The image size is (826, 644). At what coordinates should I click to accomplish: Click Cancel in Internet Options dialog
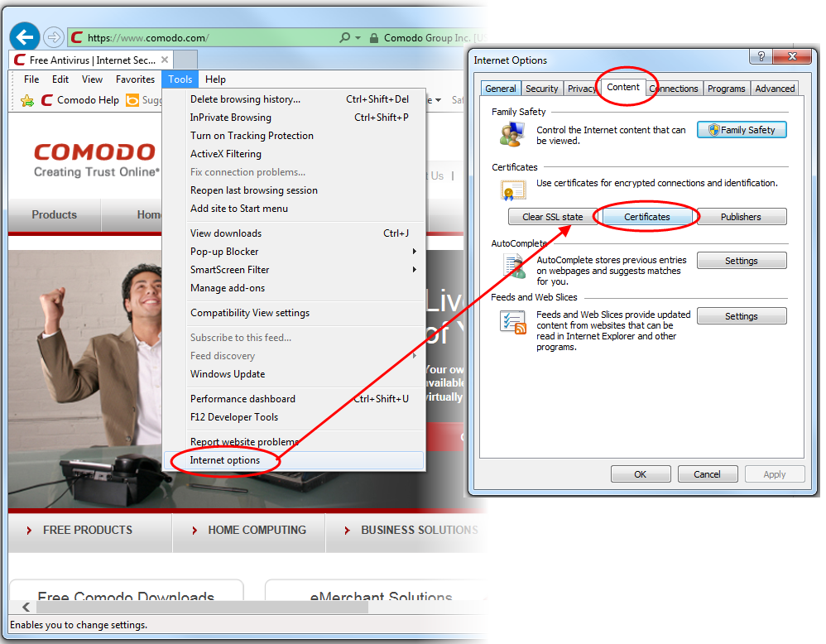coord(708,474)
